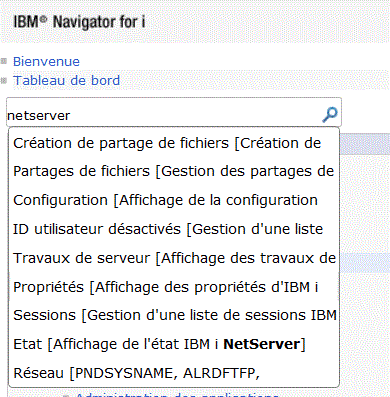Screen dimensions: 390x397
Task: Pick the ID utilisateur désactivés suggestion
Action: (174, 229)
